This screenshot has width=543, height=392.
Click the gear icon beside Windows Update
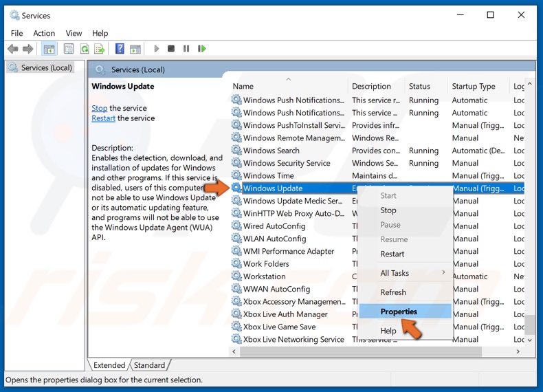(x=236, y=188)
